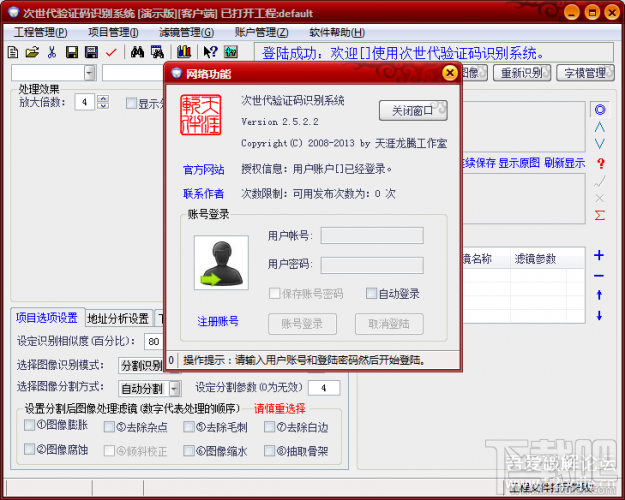Open the 项目管理(I) menu
This screenshot has height=500, width=625.
[x=113, y=32]
